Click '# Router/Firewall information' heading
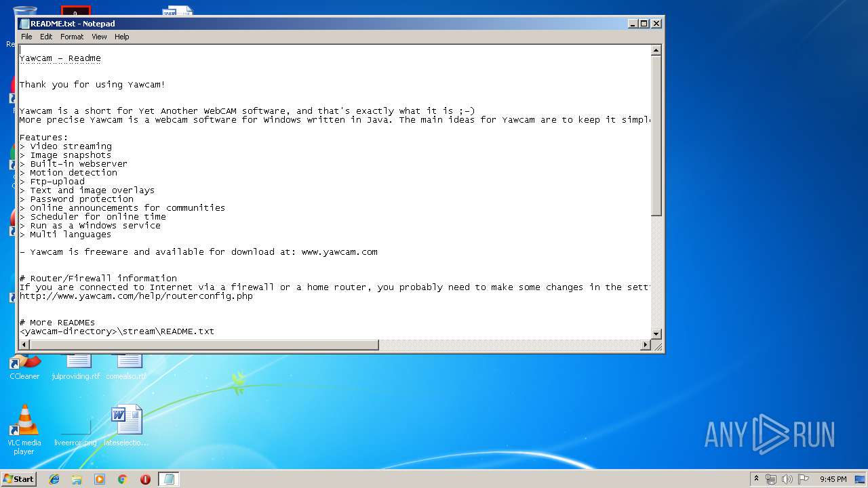This screenshot has height=488, width=868. (x=98, y=279)
